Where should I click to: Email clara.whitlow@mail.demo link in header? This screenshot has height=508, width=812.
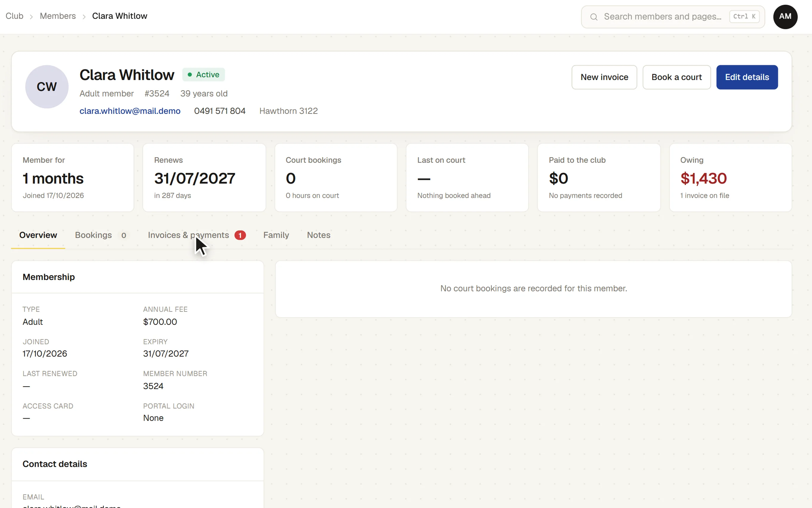(130, 111)
